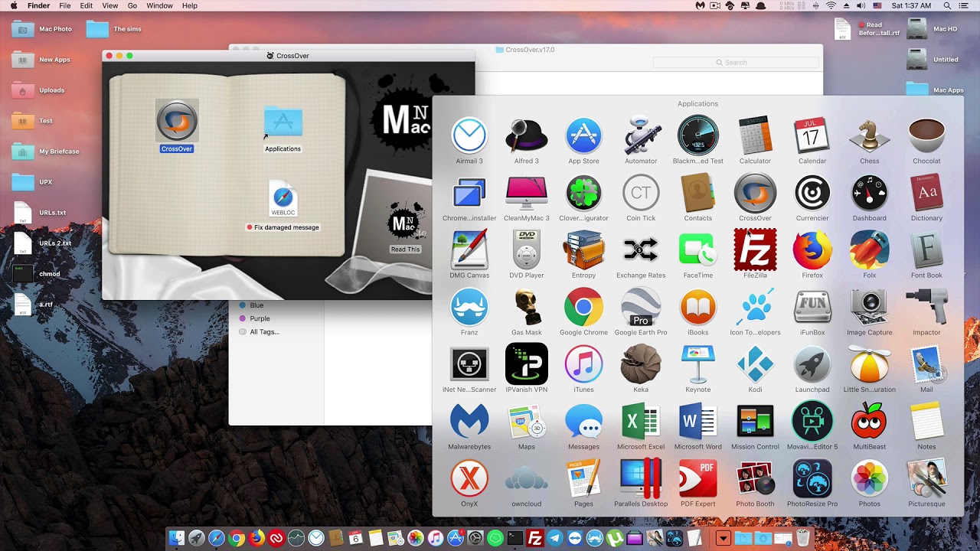Open the Blackmagic Disk Speed Test icon
This screenshot has width=980, height=551.
point(697,136)
